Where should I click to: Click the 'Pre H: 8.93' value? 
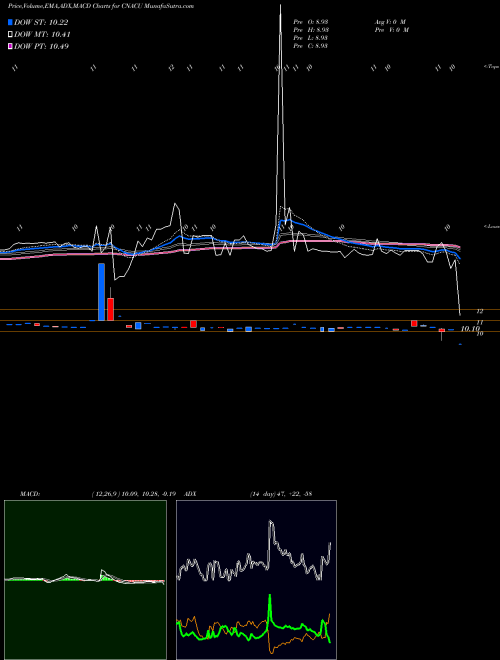point(311,30)
